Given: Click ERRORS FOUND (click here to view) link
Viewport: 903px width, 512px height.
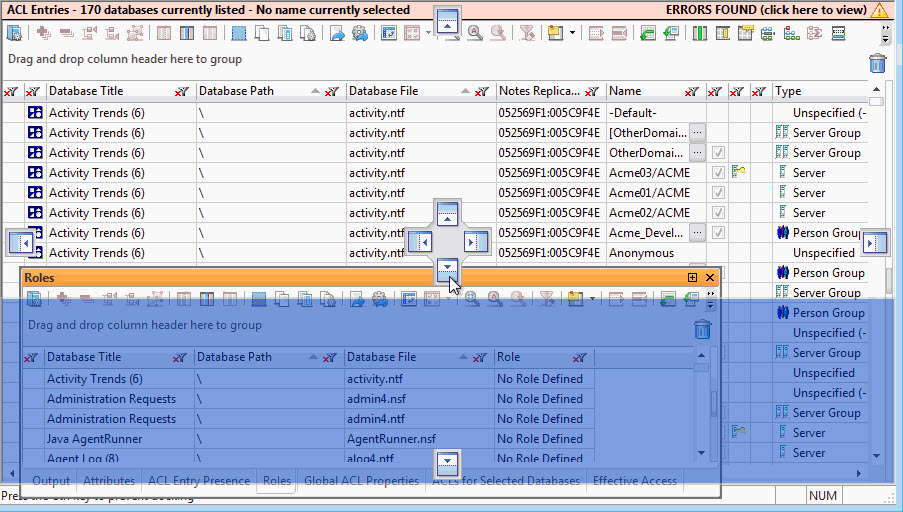Looking at the screenshot, I should 765,10.
